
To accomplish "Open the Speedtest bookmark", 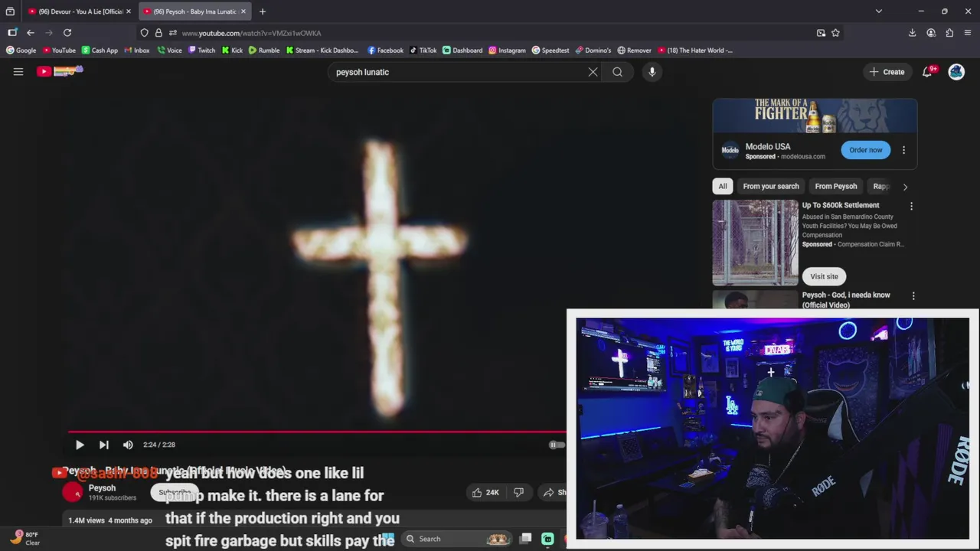I will click(550, 51).
